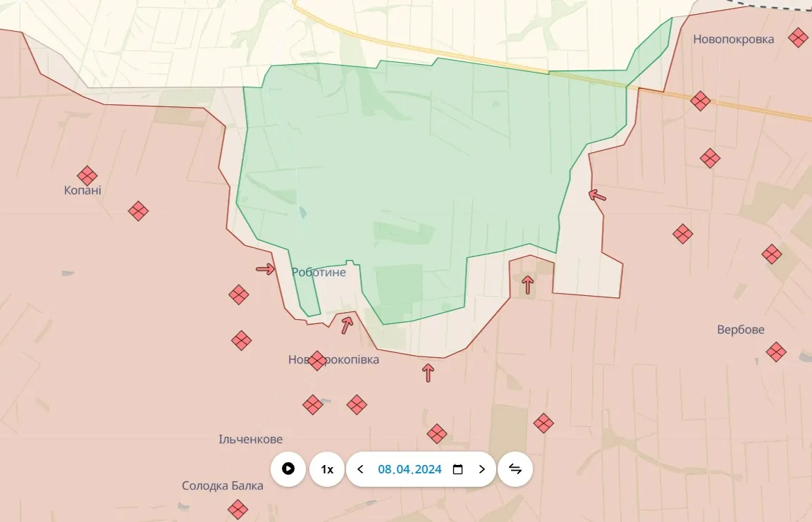Select unit marker just below Вербове
Image resolution: width=812 pixels, height=522 pixels.
tap(776, 352)
